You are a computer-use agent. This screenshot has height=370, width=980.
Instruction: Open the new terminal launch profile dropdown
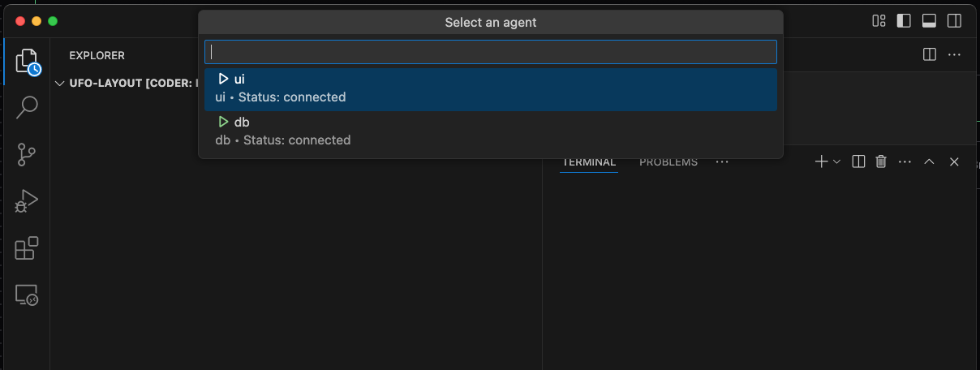[837, 161]
